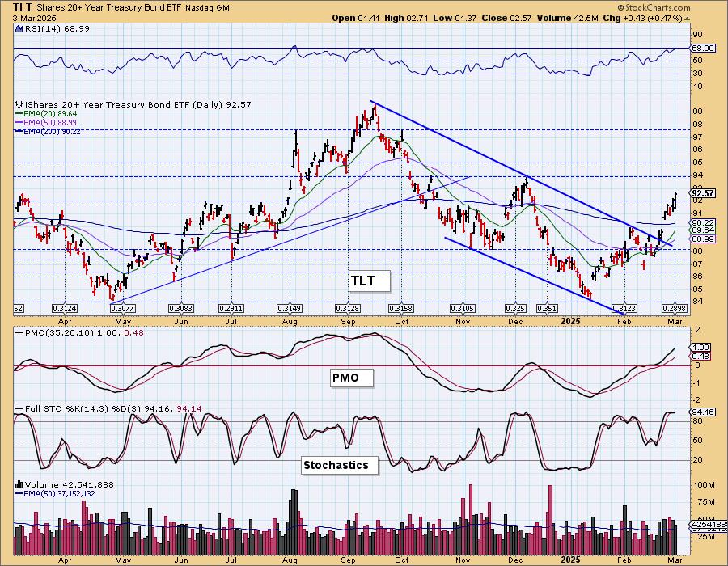Open the StockCharts.com copyright link
This screenshot has height=566, width=728.
[x=654, y=7]
